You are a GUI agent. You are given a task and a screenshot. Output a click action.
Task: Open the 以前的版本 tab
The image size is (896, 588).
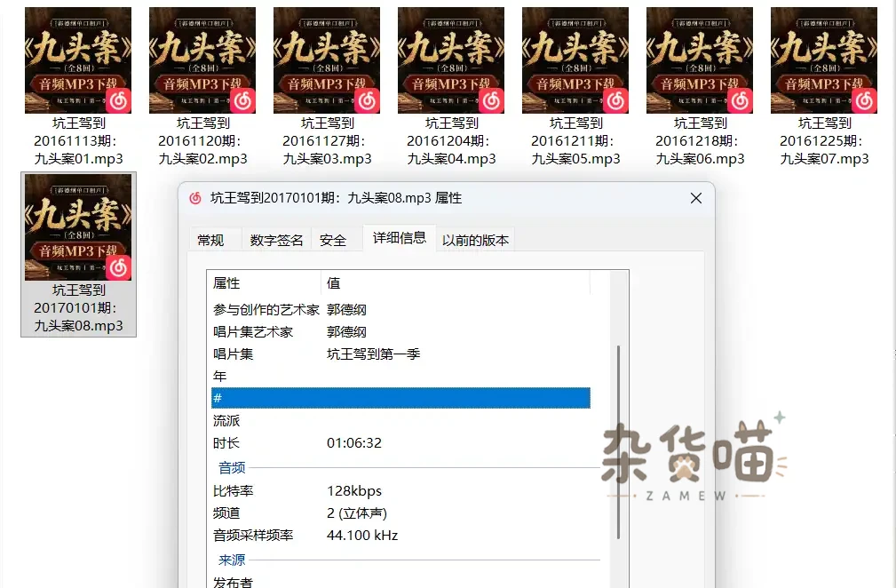[475, 240]
